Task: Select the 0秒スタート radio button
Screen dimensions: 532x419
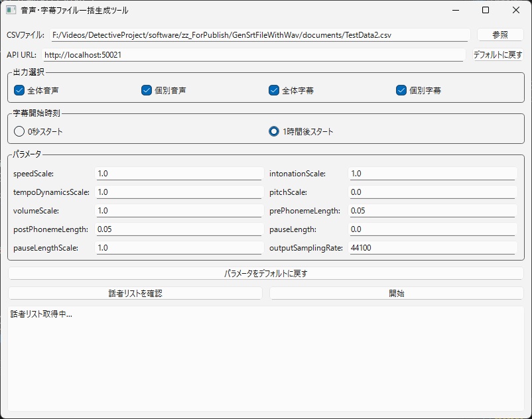Action: point(19,131)
